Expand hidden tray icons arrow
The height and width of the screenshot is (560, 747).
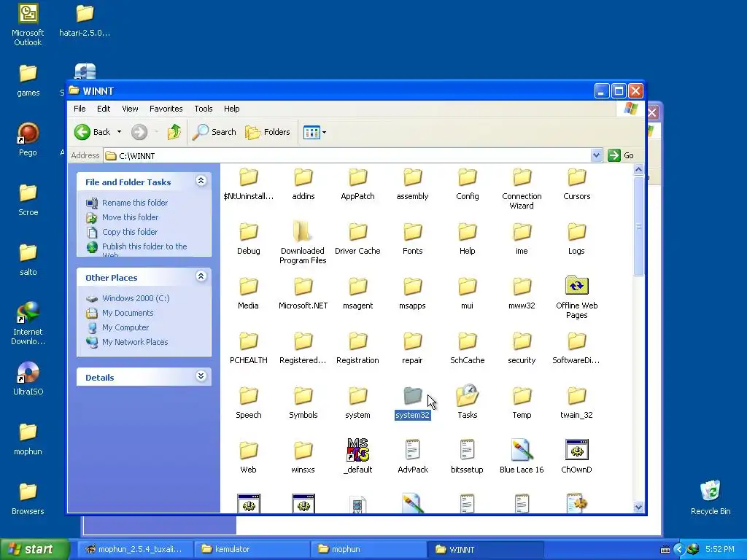click(679, 549)
